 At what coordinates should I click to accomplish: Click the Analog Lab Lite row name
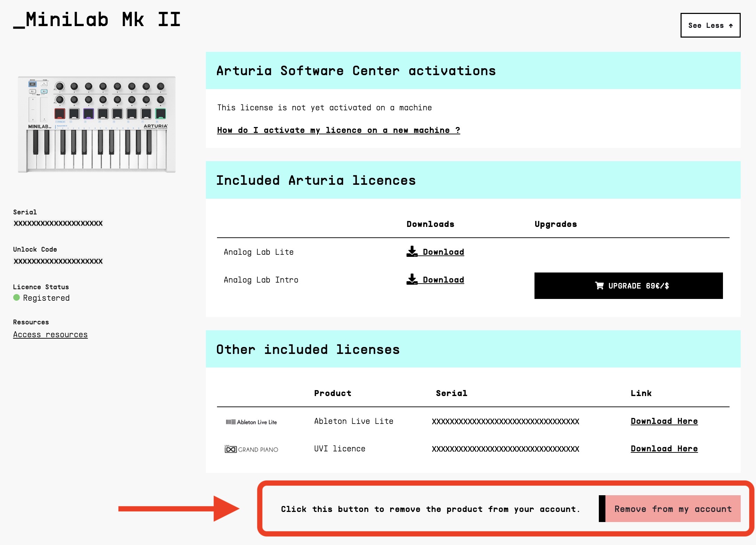[259, 252]
